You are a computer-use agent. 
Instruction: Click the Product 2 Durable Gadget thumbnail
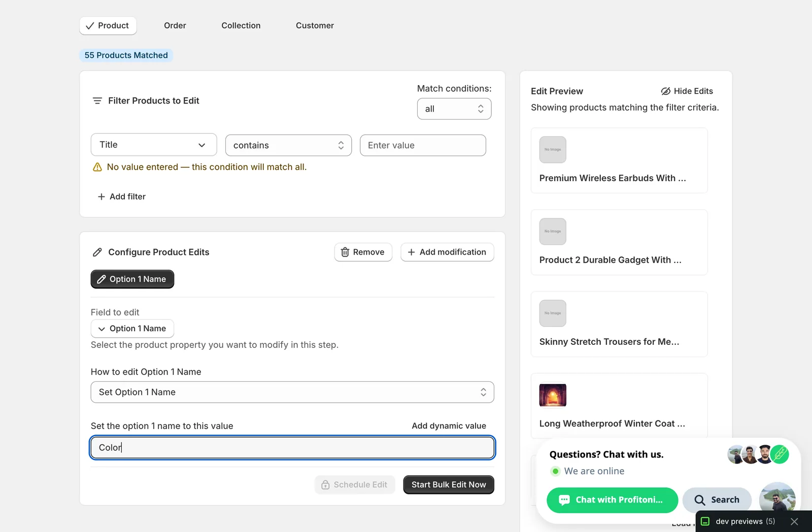(553, 231)
